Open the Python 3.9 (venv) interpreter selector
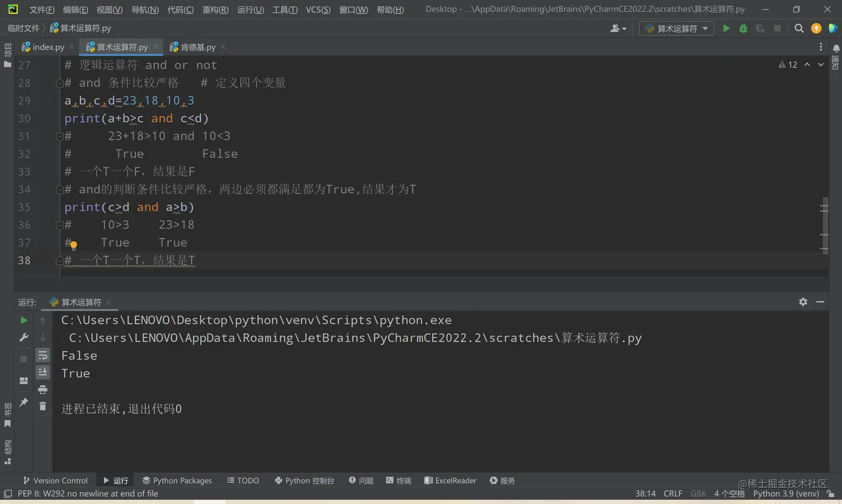The width and height of the screenshot is (842, 504). pyautogui.click(x=786, y=493)
